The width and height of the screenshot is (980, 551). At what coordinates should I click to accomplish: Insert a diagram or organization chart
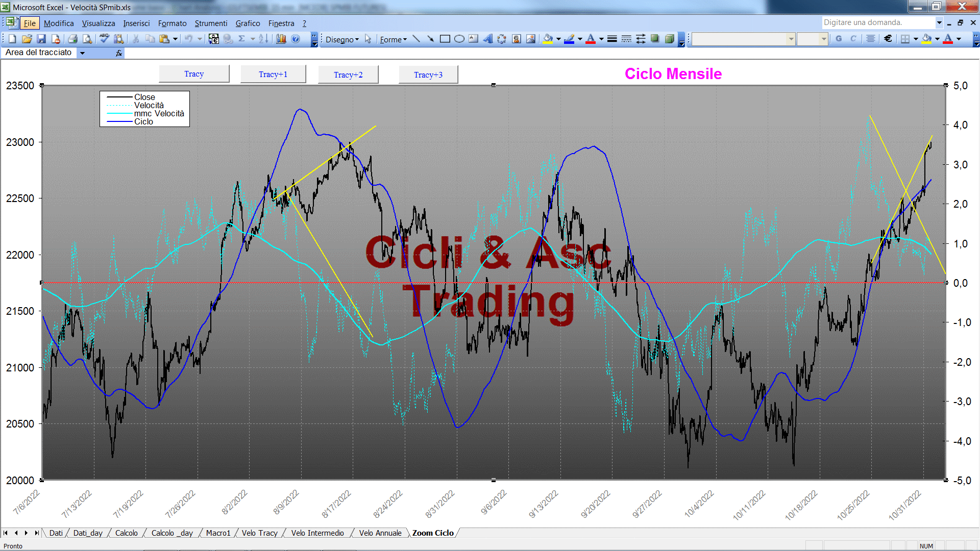(x=502, y=39)
